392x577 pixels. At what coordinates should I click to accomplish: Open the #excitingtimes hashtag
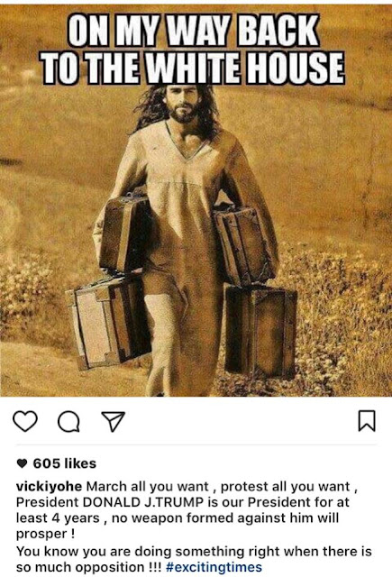tap(214, 567)
